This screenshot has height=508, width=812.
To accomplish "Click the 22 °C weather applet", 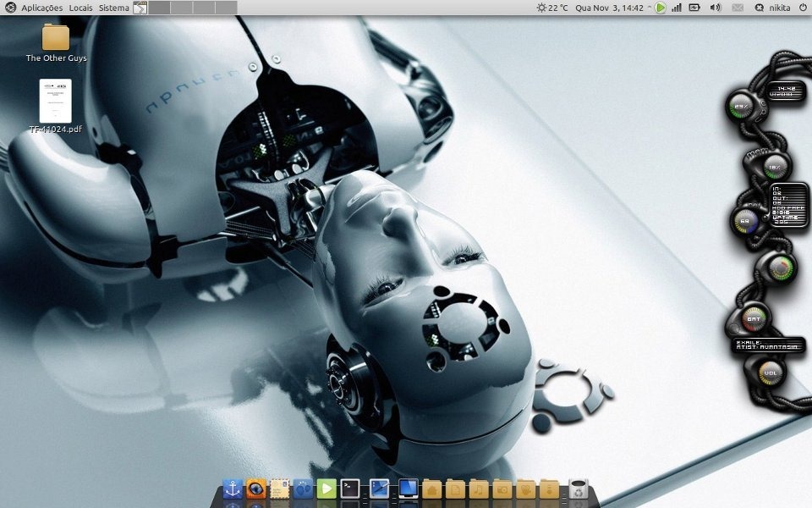I will [553, 8].
